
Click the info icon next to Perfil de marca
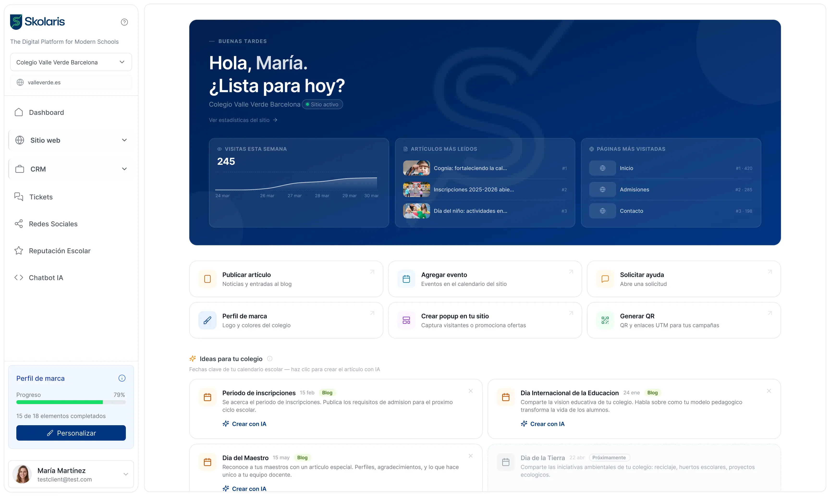coord(122,378)
